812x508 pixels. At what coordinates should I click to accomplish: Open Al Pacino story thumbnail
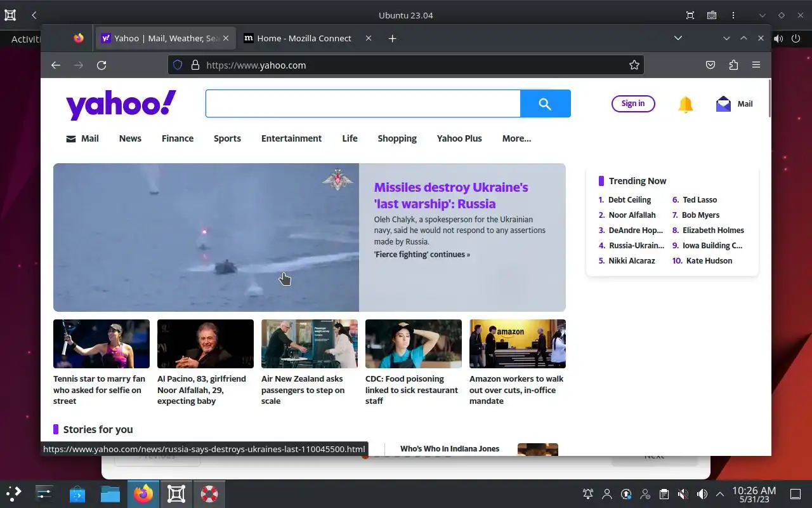click(x=206, y=344)
